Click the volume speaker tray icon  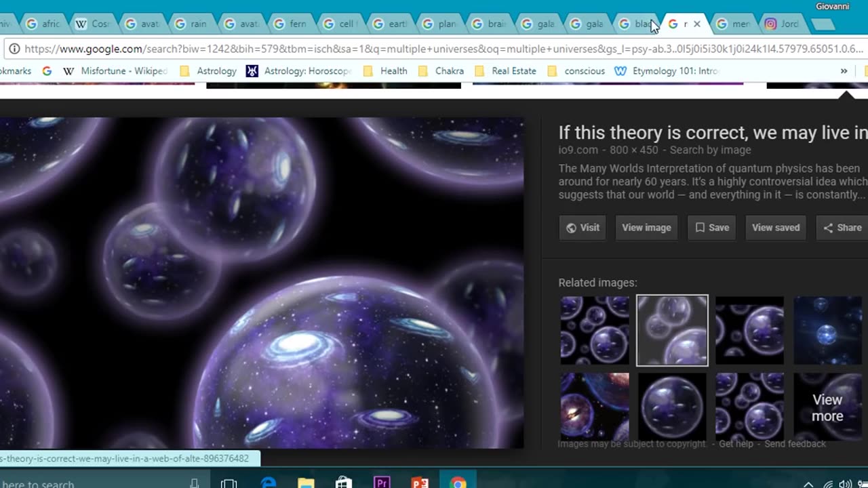pyautogui.click(x=845, y=484)
